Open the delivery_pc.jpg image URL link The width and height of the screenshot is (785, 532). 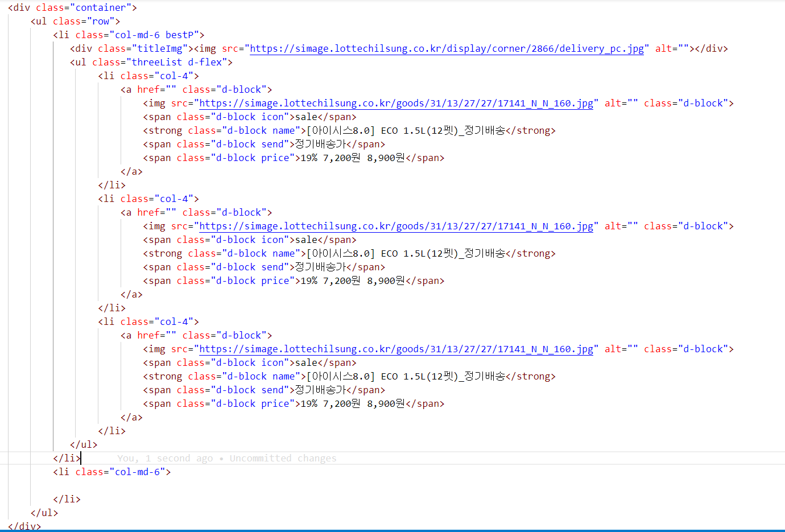coord(447,48)
